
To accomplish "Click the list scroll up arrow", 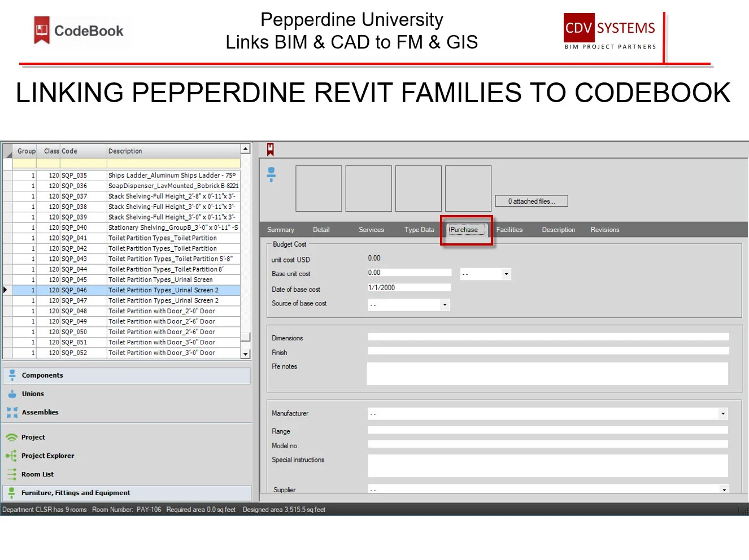I will (245, 149).
